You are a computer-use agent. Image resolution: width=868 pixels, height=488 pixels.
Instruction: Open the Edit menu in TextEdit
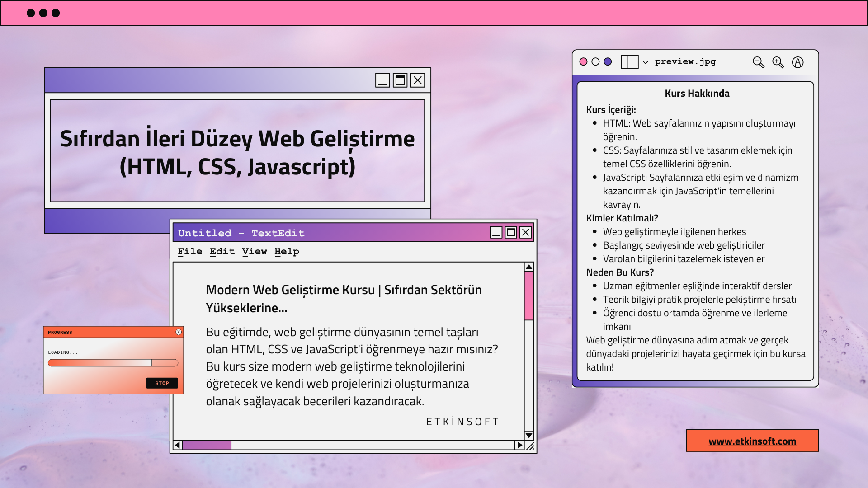pos(222,252)
